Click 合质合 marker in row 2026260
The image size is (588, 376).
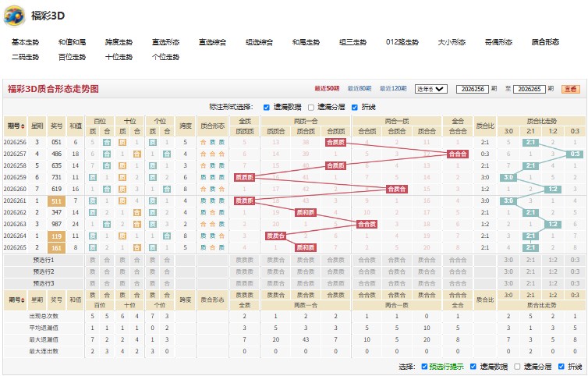click(x=397, y=189)
